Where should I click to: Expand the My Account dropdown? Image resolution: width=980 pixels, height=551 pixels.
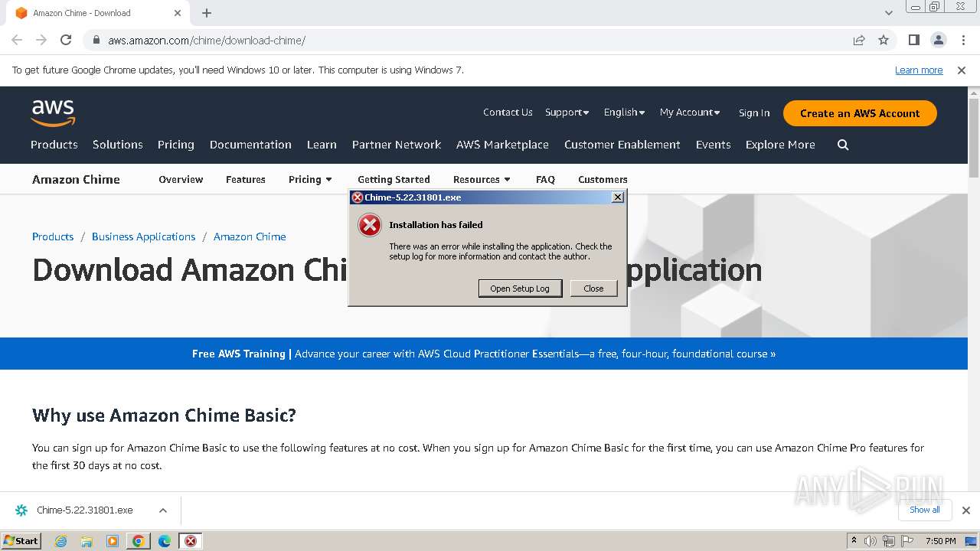pyautogui.click(x=690, y=112)
